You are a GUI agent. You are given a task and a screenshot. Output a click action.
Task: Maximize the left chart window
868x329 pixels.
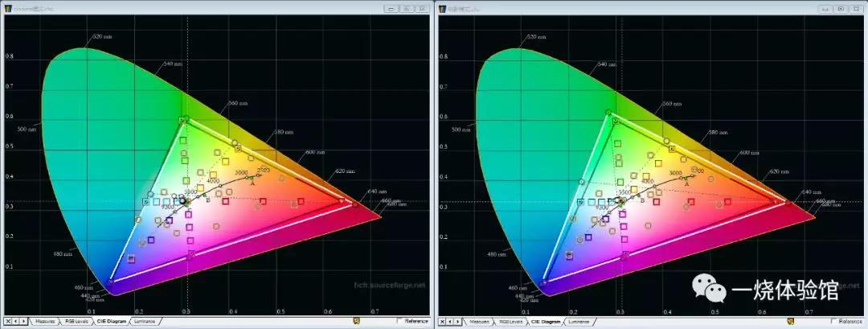point(407,7)
